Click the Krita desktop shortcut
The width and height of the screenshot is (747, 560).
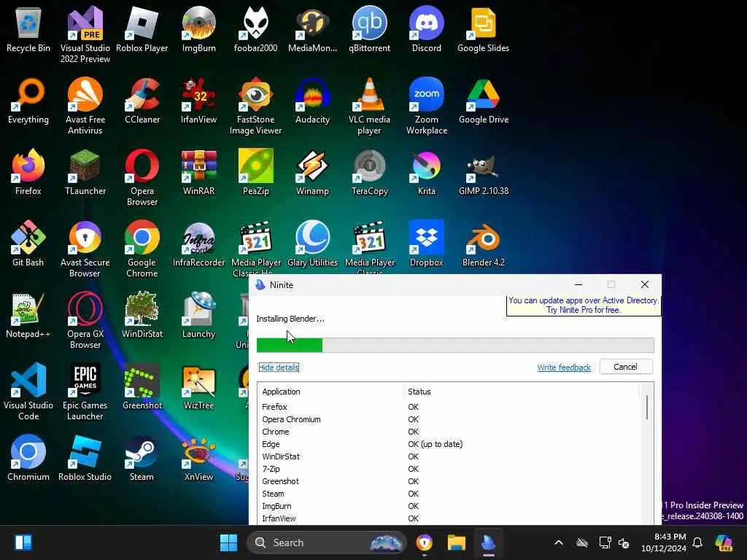tap(426, 172)
